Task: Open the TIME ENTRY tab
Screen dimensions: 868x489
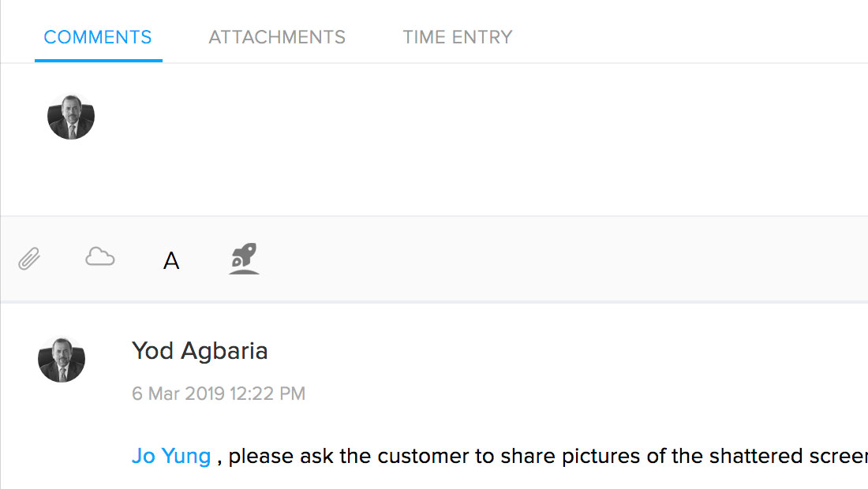Action: [458, 37]
